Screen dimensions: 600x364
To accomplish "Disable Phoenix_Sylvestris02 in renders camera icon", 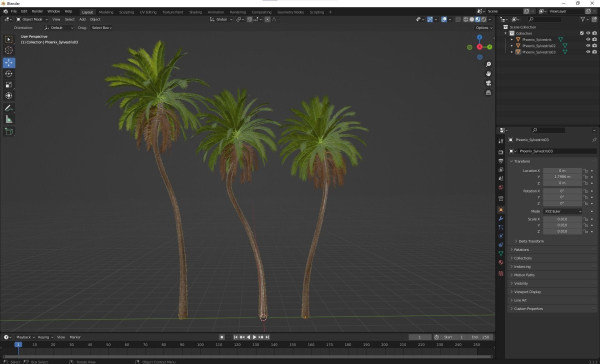I will click(x=594, y=46).
